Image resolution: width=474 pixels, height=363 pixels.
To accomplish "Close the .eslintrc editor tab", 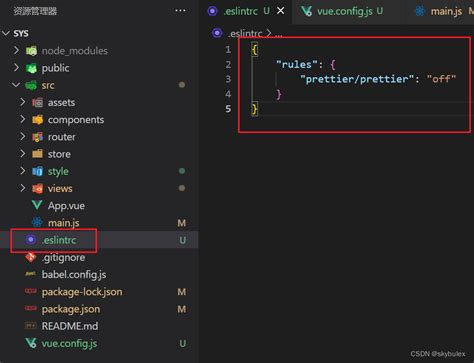I will (x=281, y=11).
